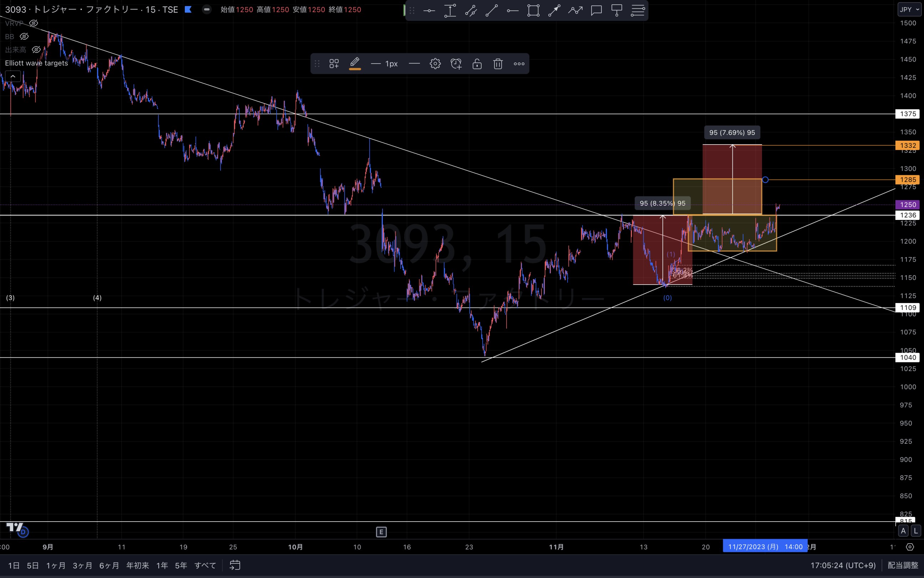Set range to 5年
The image size is (924, 578).
181,566
